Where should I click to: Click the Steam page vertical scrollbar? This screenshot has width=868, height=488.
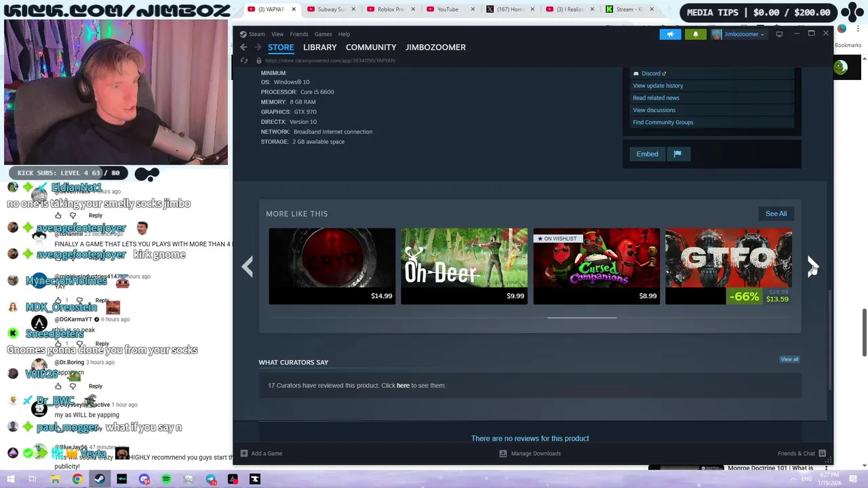pos(830,340)
